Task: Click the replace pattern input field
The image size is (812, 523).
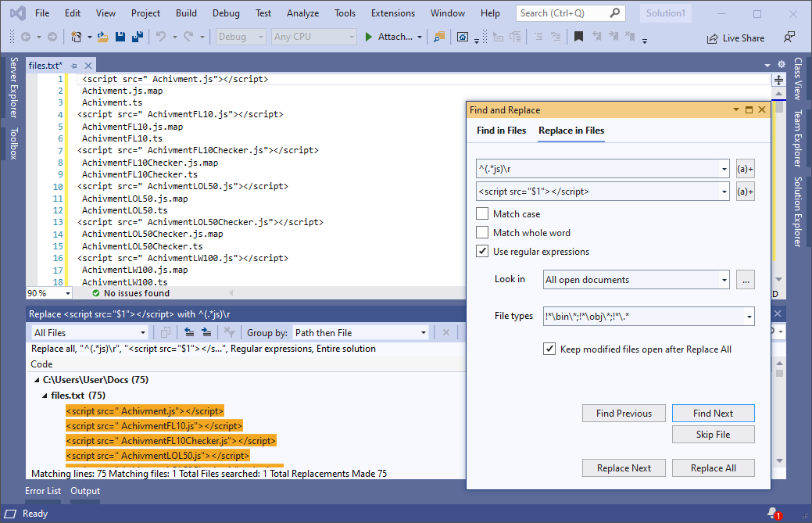Action: (x=597, y=192)
